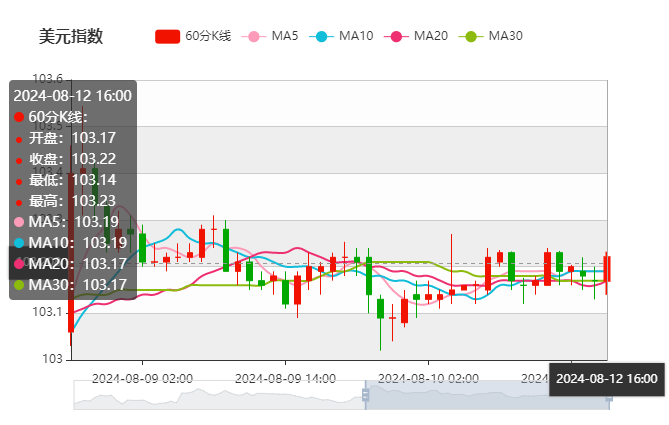Click the magenta MA20 legend marker
Viewport: 669px width, 425px height.
396,37
